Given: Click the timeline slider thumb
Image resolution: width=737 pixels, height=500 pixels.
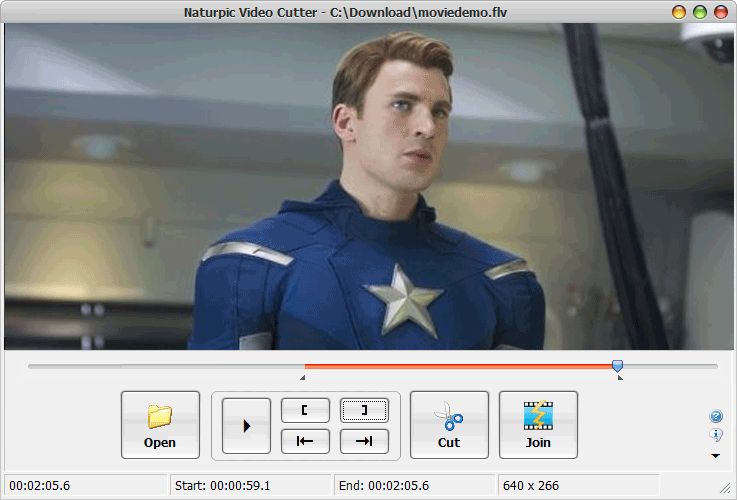Looking at the screenshot, I should (617, 366).
